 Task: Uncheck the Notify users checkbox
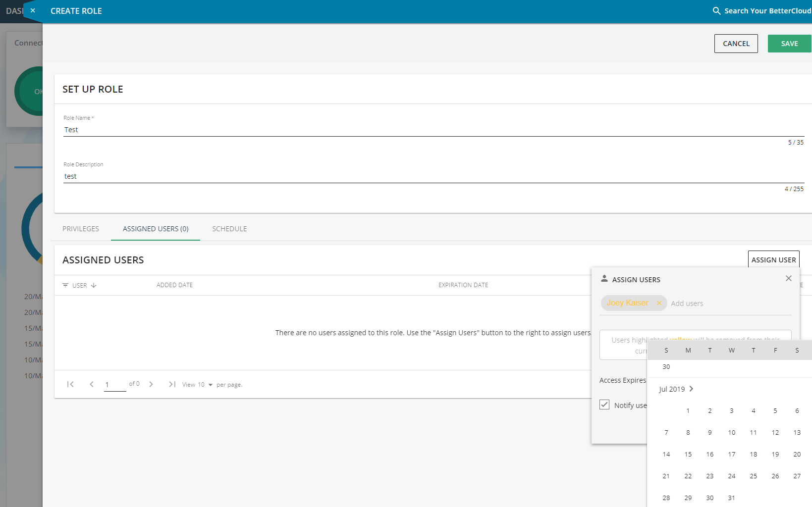tap(604, 405)
